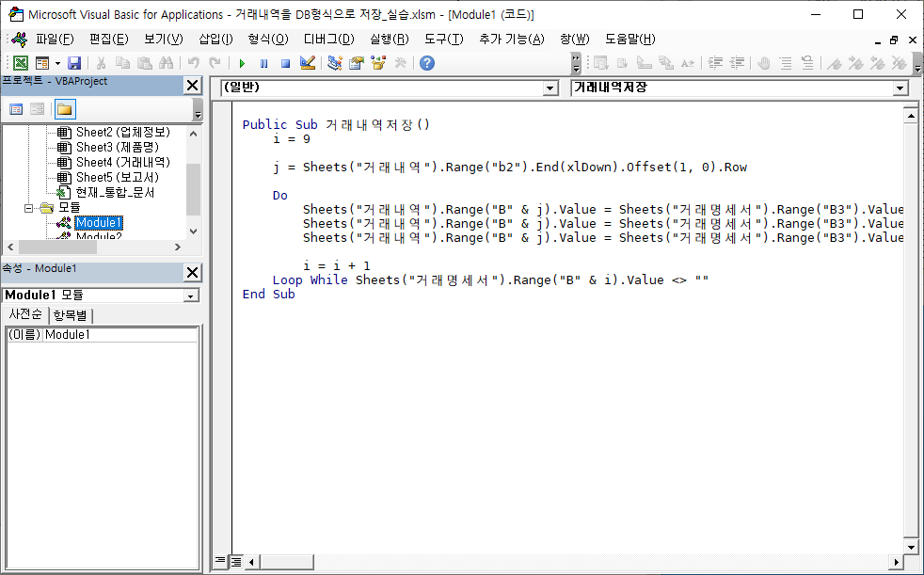Select Sheet3 (제품명) in project tree

pyautogui.click(x=118, y=148)
